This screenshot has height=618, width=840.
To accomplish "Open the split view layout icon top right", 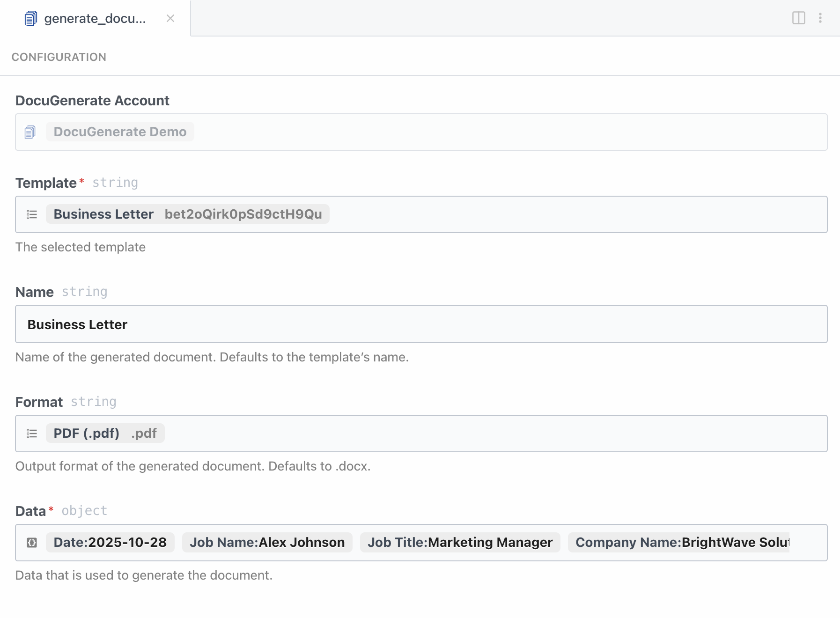I will pos(798,17).
